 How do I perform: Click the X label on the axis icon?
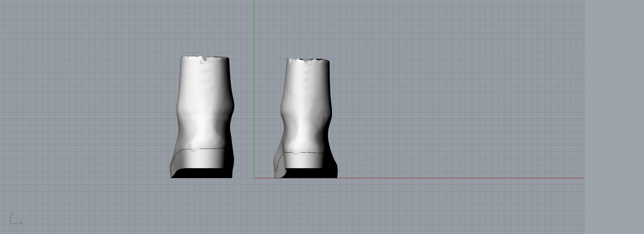pos(21,223)
